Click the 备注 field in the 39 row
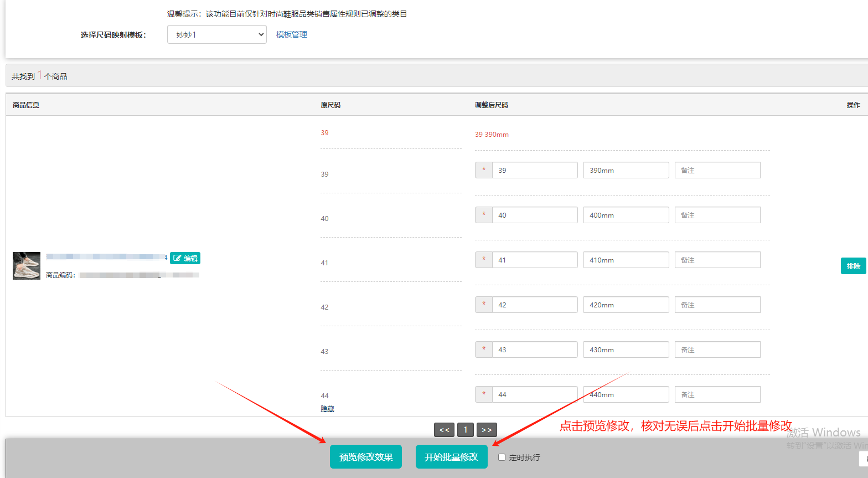Viewport: 868px width, 478px height. (717, 170)
